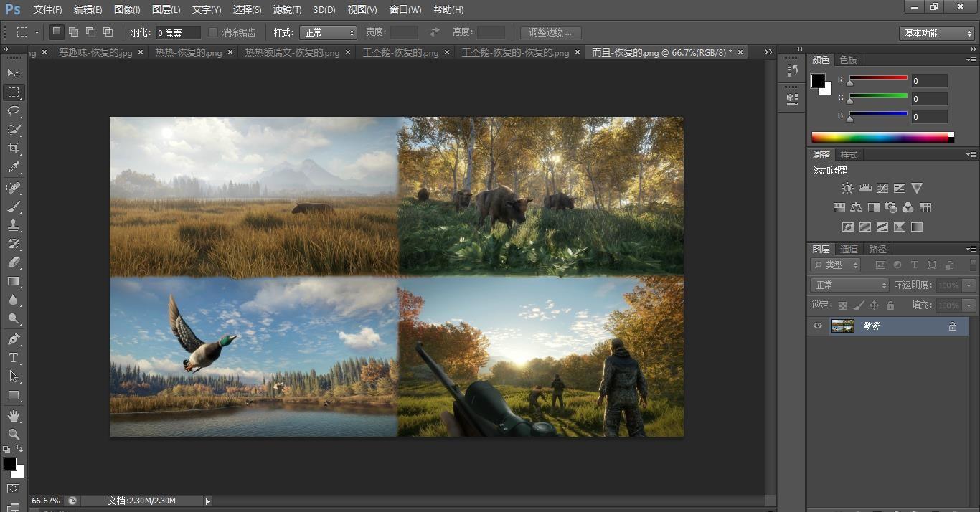
Task: Click the Brightness/Contrast adjustment icon
Action: 847,189
